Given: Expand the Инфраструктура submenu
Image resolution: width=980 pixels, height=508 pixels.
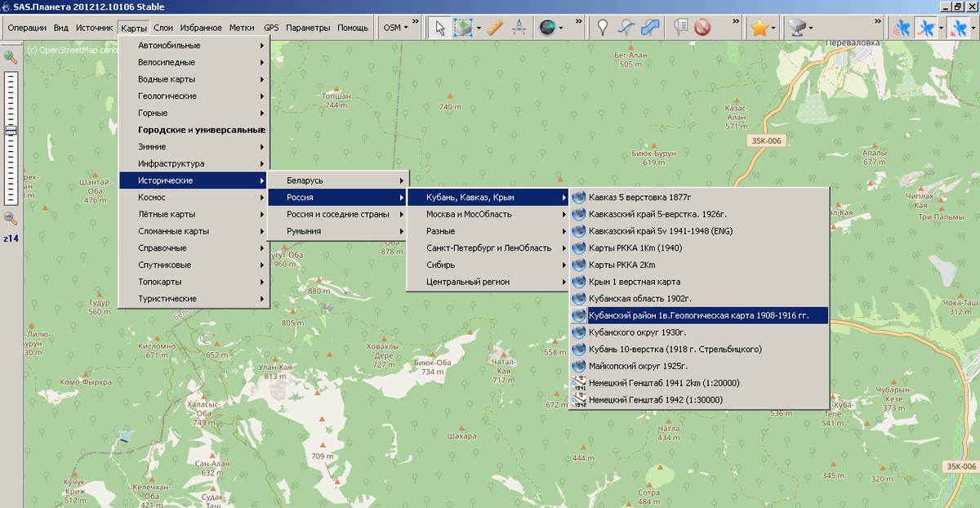Looking at the screenshot, I should 194,163.
